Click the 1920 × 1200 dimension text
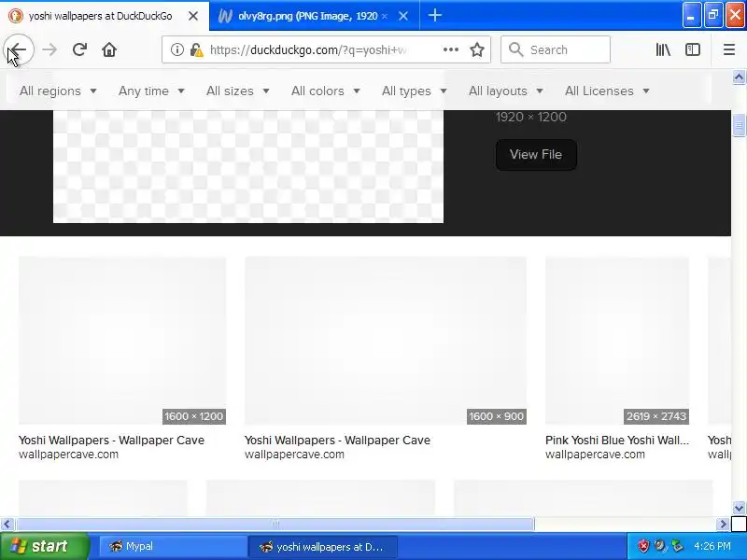The width and height of the screenshot is (747, 560). (x=530, y=118)
